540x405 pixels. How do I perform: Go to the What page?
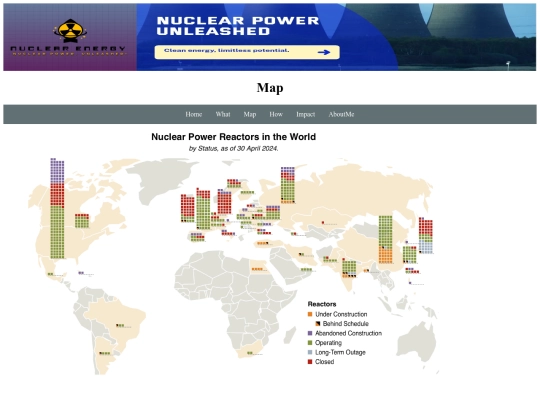pos(223,114)
